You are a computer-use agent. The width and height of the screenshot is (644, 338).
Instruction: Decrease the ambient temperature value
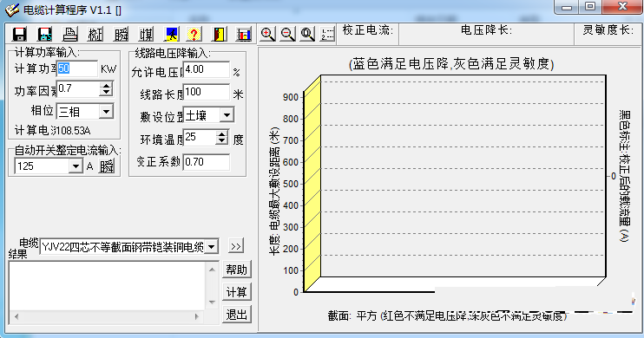(222, 141)
